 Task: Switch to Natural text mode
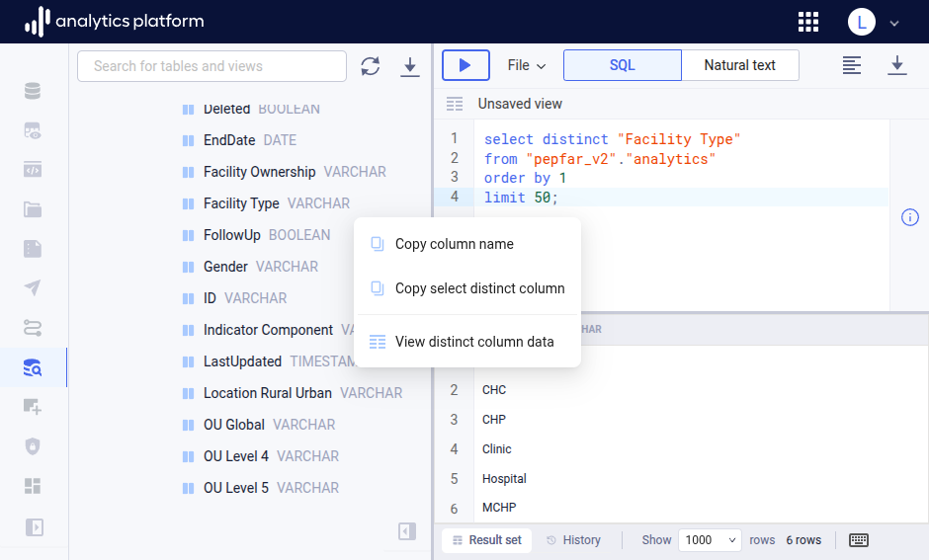pos(739,65)
